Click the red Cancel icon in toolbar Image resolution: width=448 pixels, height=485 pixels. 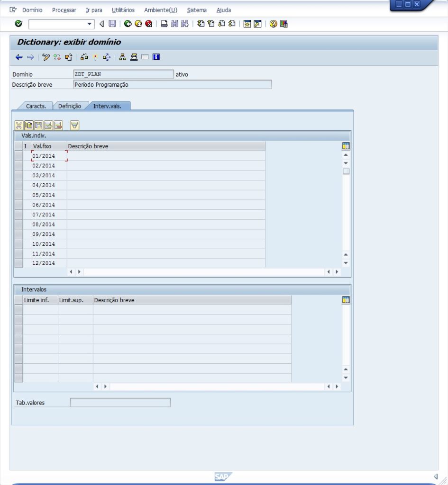149,24
